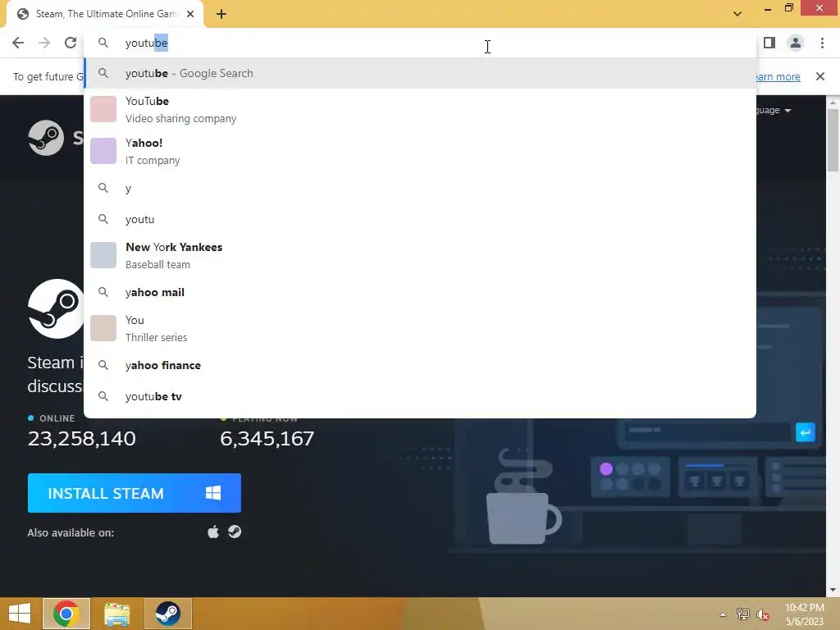Click the online users count 23,258,140
The width and height of the screenshot is (840, 630).
[x=81, y=439]
